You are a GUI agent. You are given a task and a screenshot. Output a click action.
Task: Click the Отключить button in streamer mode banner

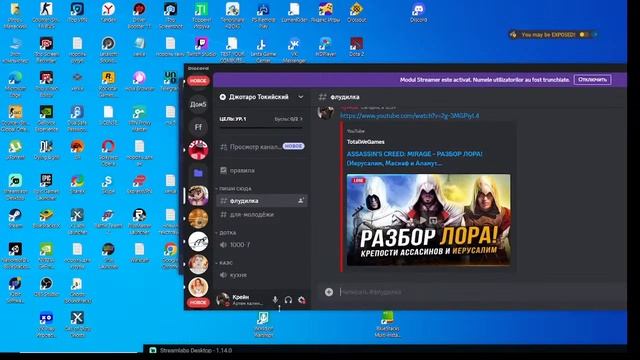click(x=592, y=80)
